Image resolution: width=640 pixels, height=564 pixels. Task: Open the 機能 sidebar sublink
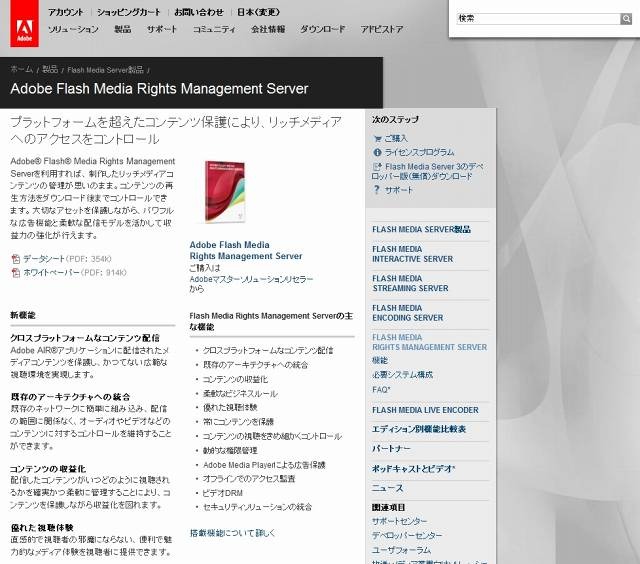point(380,360)
